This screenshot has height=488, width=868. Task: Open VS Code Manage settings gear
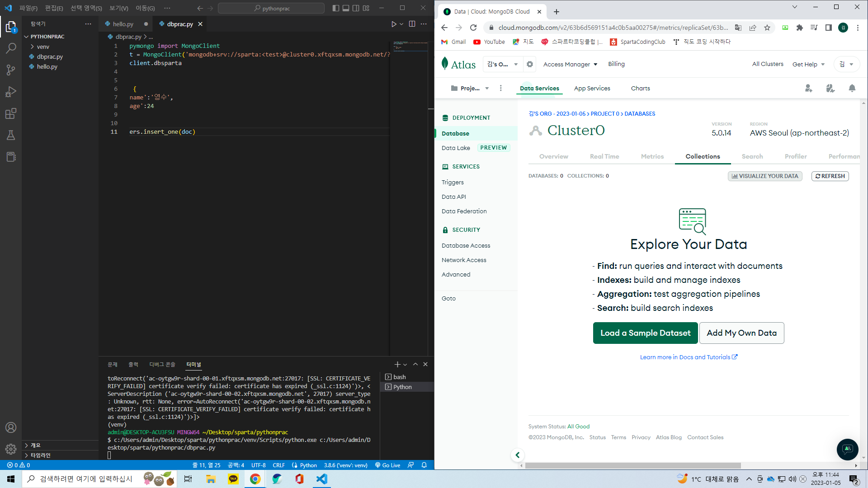pyautogui.click(x=11, y=449)
